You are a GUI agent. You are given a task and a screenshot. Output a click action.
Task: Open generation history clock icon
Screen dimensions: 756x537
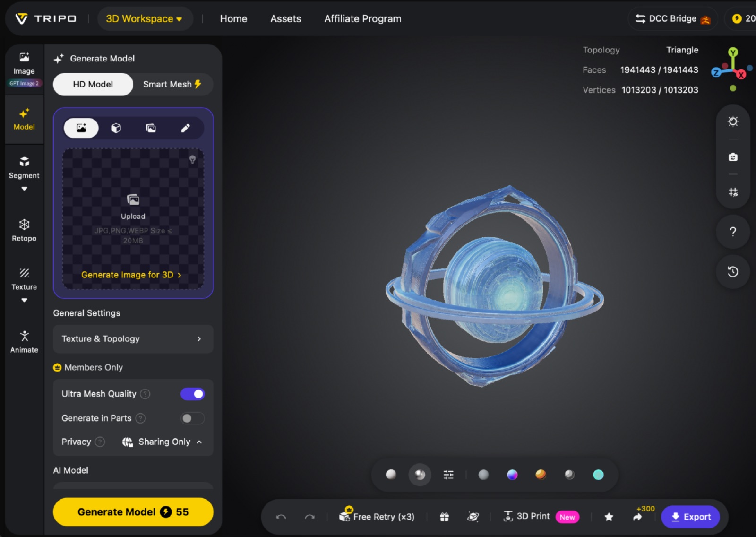point(733,271)
